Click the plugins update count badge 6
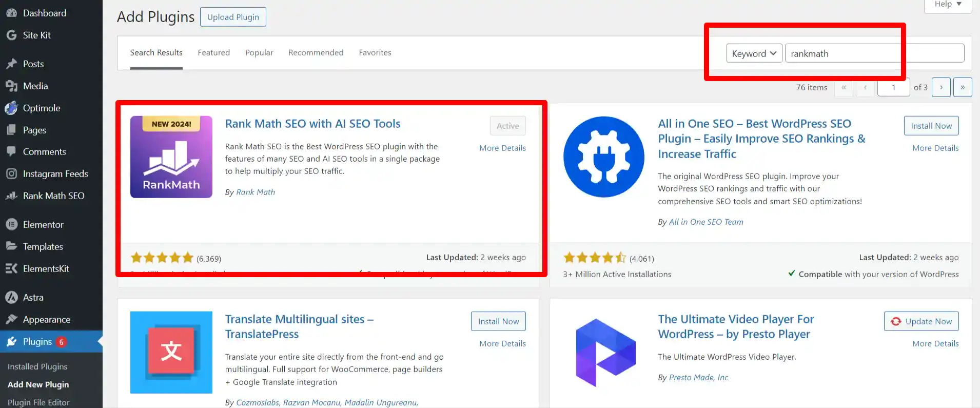This screenshot has width=980, height=408. 61,342
